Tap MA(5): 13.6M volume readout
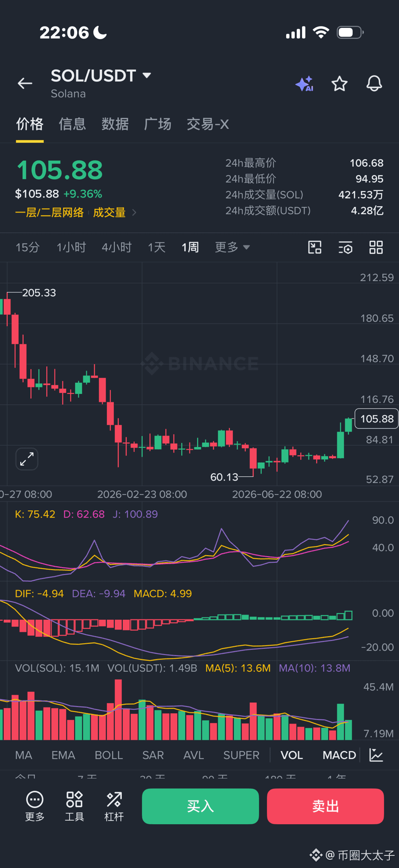Image resolution: width=399 pixels, height=868 pixels. click(x=238, y=668)
